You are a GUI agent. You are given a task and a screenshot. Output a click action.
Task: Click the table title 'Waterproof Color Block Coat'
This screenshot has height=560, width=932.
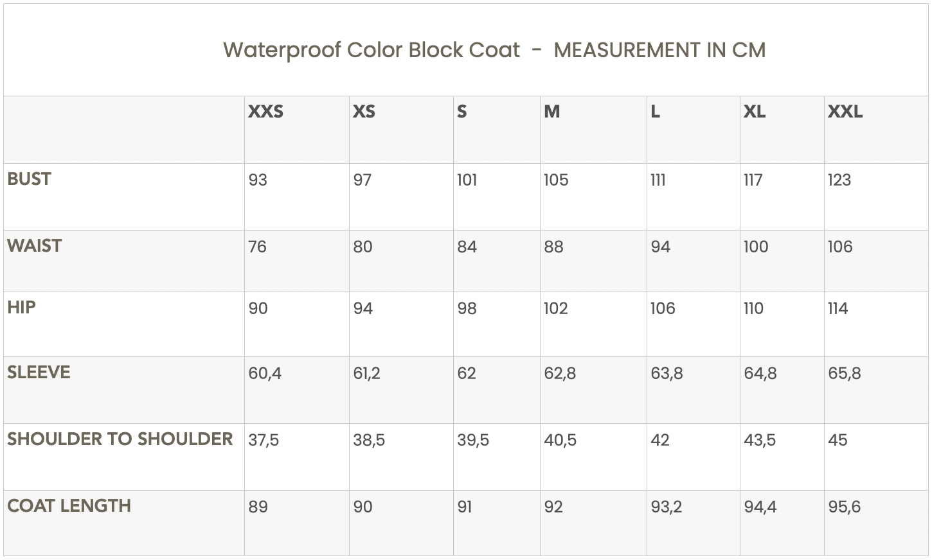click(x=372, y=50)
